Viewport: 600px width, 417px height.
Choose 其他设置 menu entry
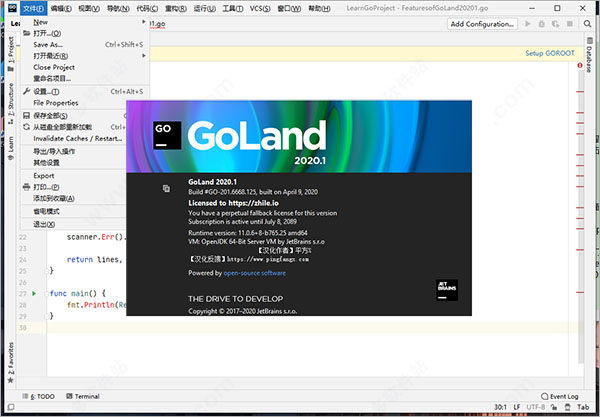tap(73, 163)
